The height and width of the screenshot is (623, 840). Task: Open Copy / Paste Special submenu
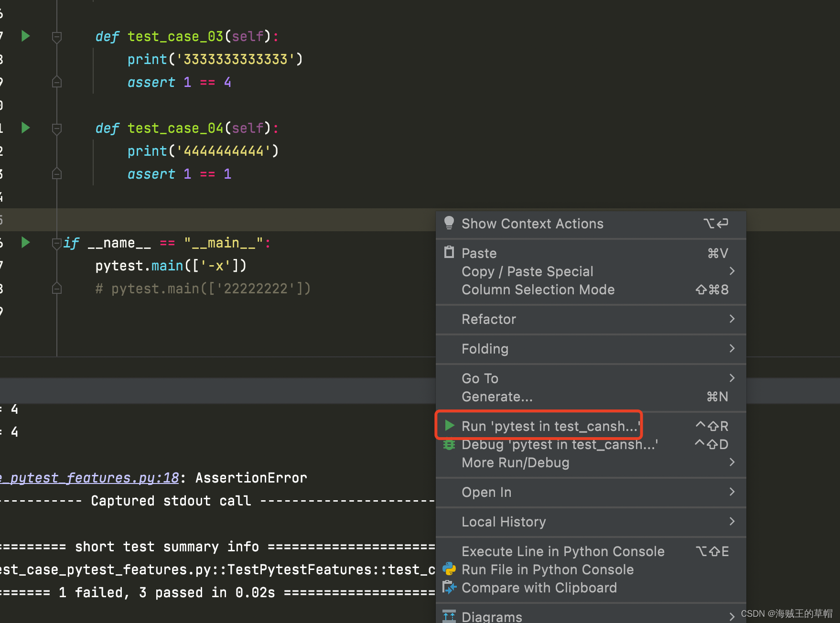[x=591, y=271]
